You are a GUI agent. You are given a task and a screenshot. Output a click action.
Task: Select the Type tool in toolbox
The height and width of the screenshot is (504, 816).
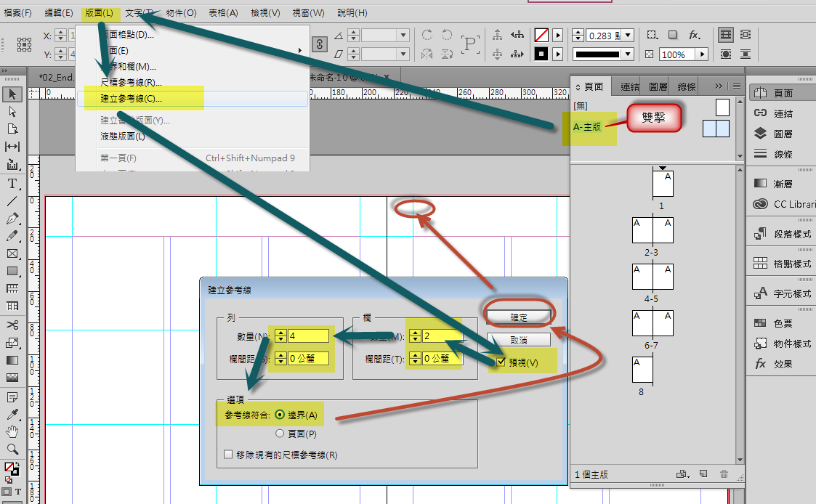pos(12,184)
